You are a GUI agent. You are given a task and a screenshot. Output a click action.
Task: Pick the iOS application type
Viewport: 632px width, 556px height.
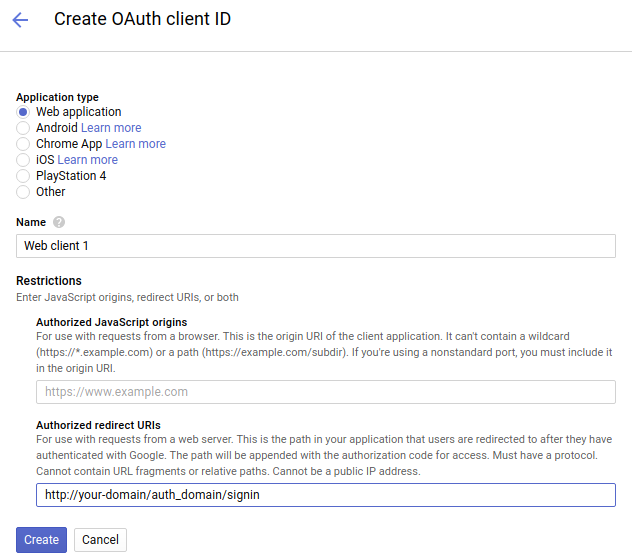[x=23, y=160]
